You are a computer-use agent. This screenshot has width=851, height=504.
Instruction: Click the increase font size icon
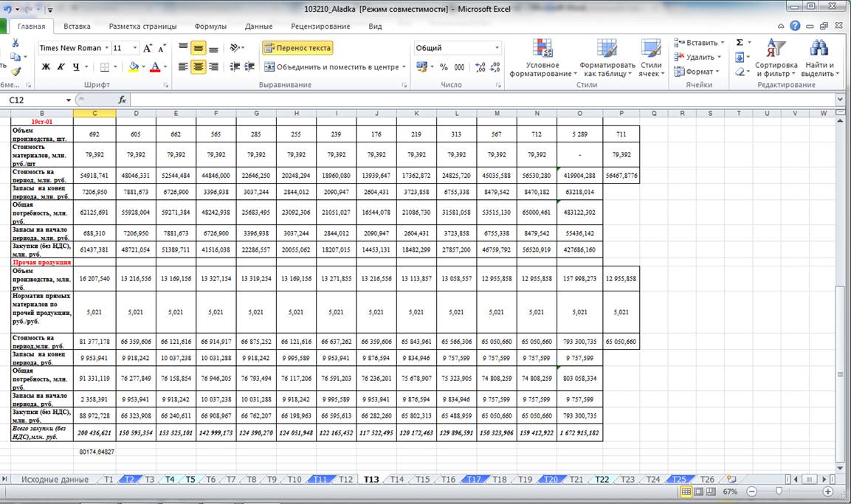pos(148,48)
